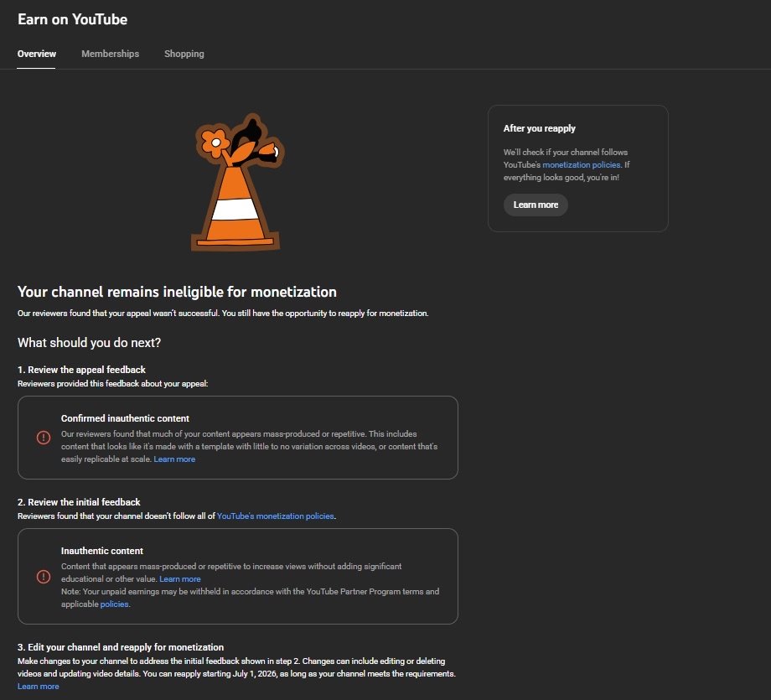
Task: Click Learn more link under Confirmed inauthentic content
Action: tap(174, 459)
